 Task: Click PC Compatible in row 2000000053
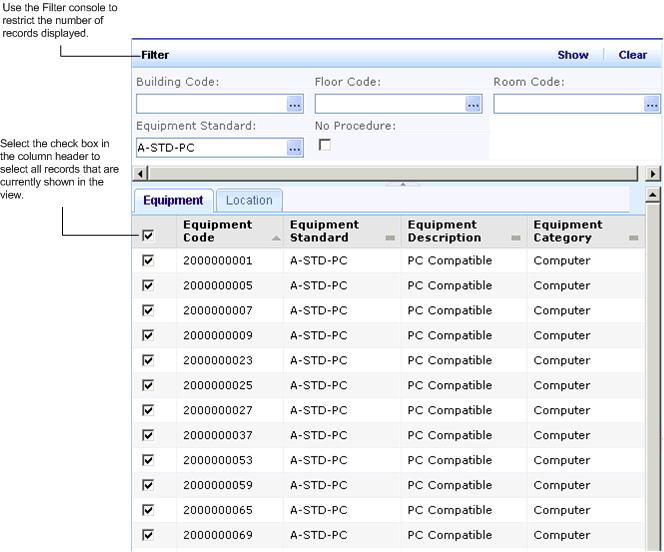point(450,461)
